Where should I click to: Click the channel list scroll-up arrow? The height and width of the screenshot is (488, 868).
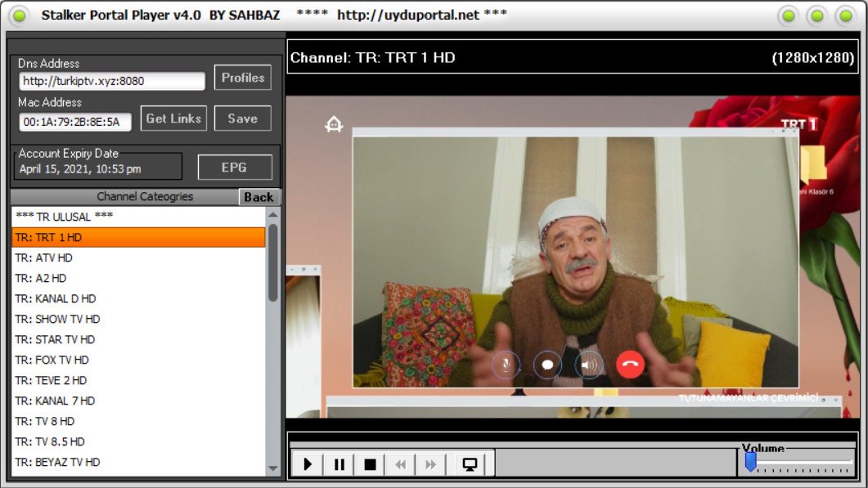(x=273, y=214)
